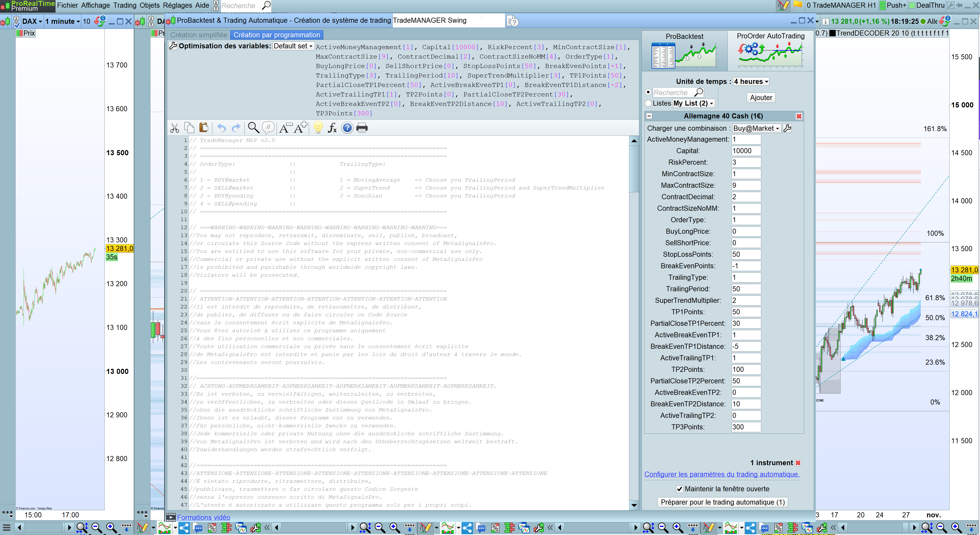The height and width of the screenshot is (535, 980).
Task: Click DAX 1 minute chart horizontal scrollbar track
Action: (x=44, y=527)
